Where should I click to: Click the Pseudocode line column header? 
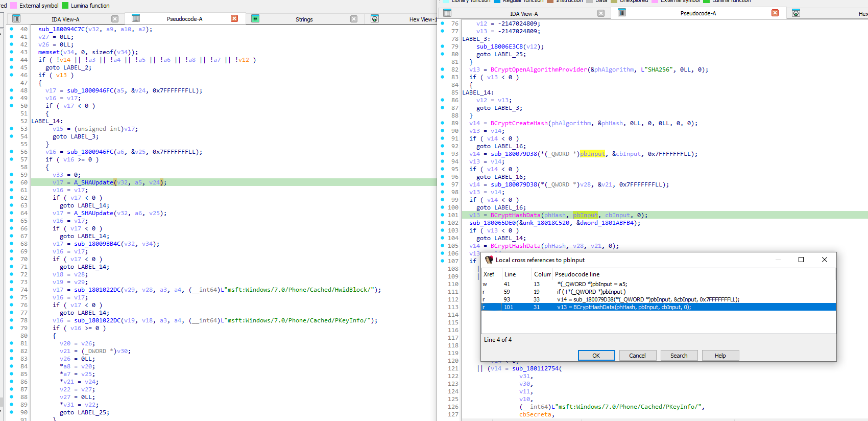coord(577,274)
